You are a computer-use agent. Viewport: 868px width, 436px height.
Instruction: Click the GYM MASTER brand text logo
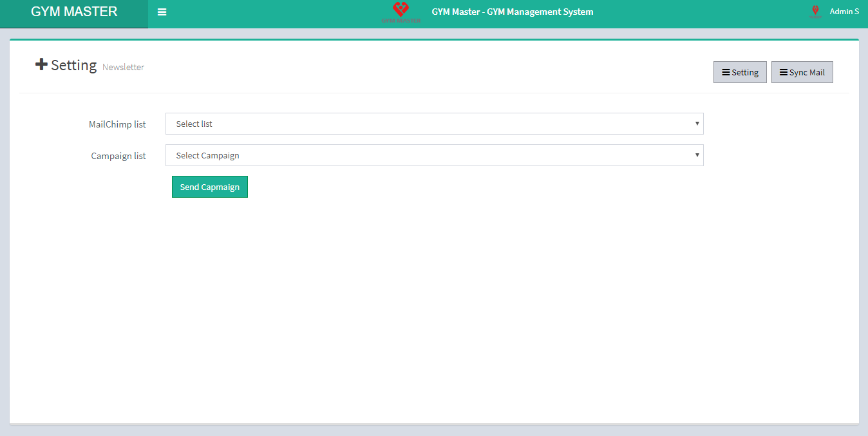click(x=74, y=12)
